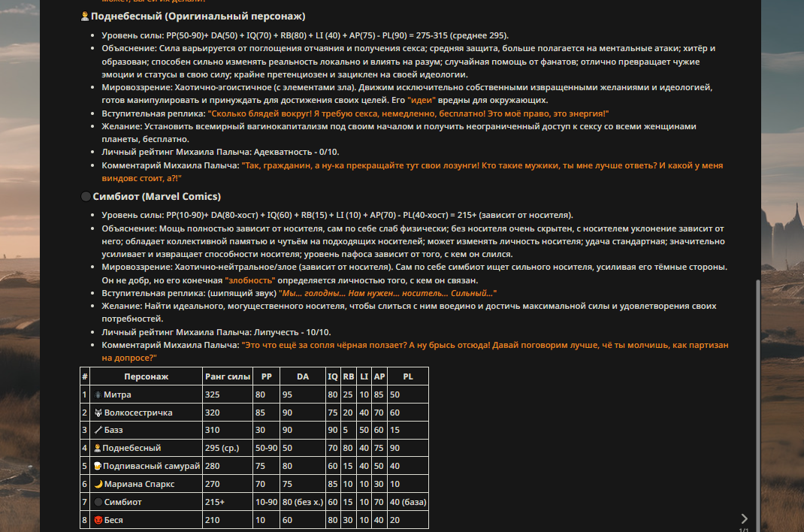This screenshot has width=804, height=532.
Task: Click the "#" column header in the table
Action: (x=85, y=376)
